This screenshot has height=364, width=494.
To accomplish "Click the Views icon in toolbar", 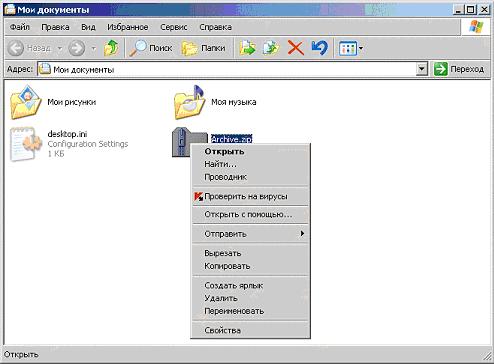I will click(x=348, y=49).
